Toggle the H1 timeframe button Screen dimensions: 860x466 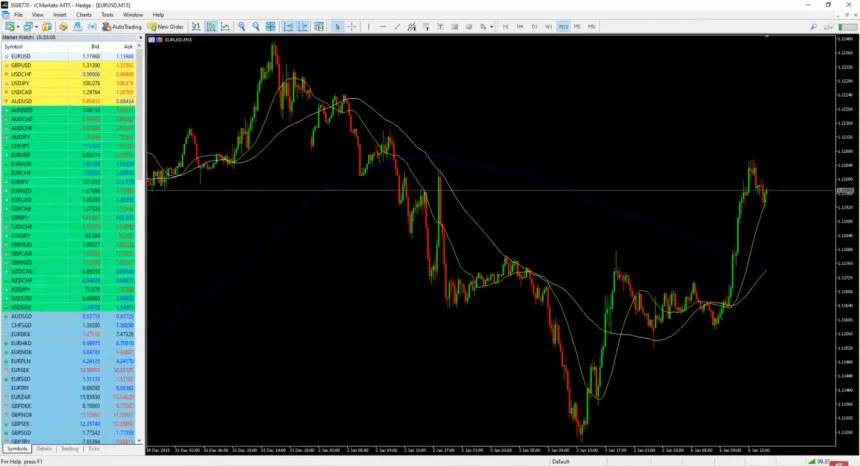[x=506, y=26]
